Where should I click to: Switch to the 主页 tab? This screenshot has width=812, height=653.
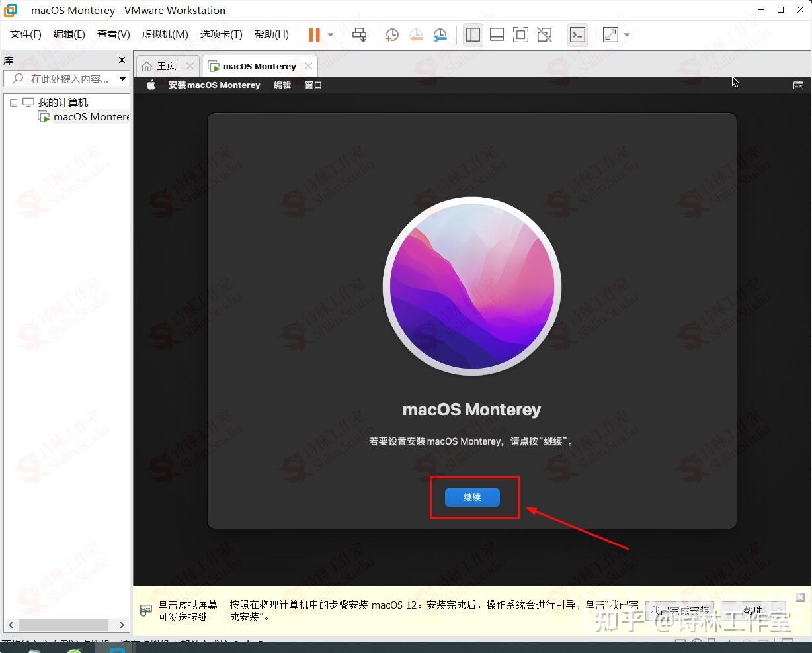click(165, 65)
